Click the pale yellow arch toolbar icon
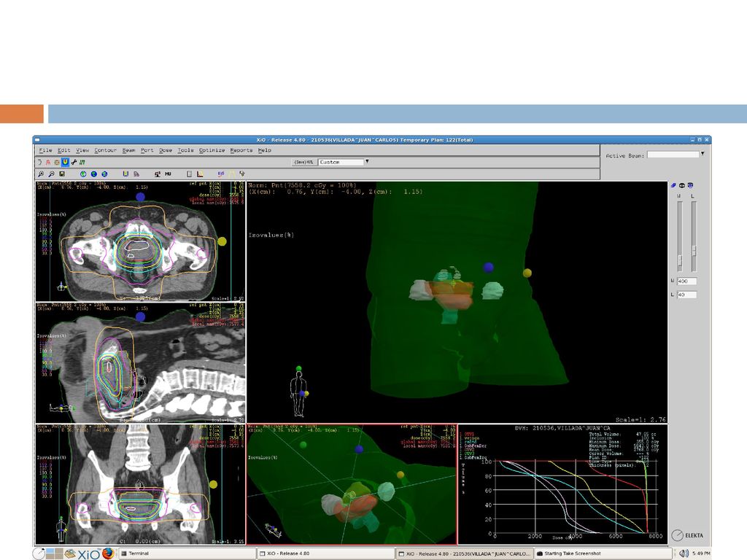The width and height of the screenshot is (747, 560). point(231,174)
